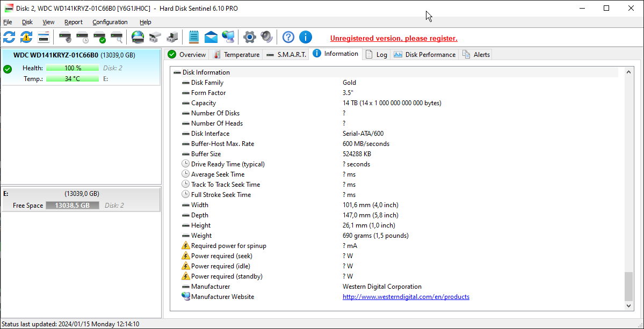The height and width of the screenshot is (329, 644).
Task: Click the vertical scrollbar thumb
Action: click(628, 287)
